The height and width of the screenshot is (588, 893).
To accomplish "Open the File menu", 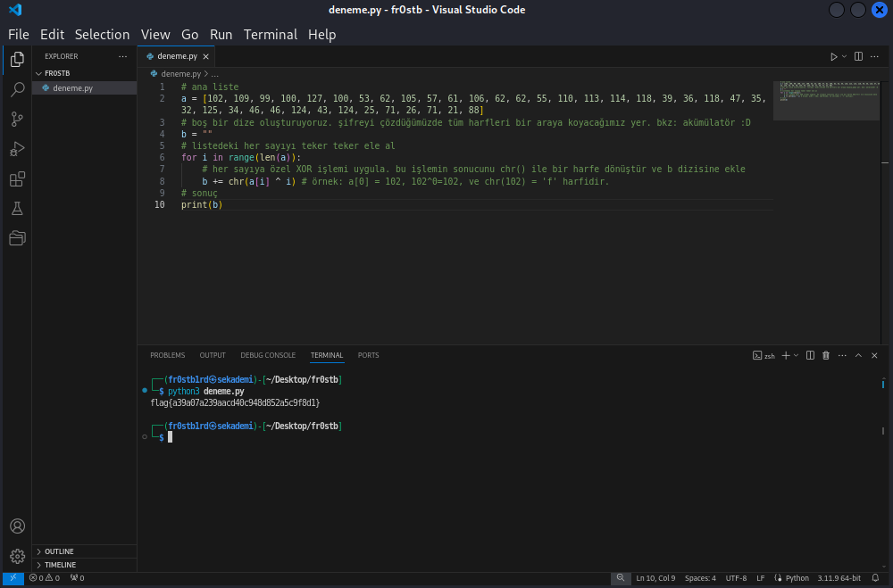I will [x=18, y=34].
